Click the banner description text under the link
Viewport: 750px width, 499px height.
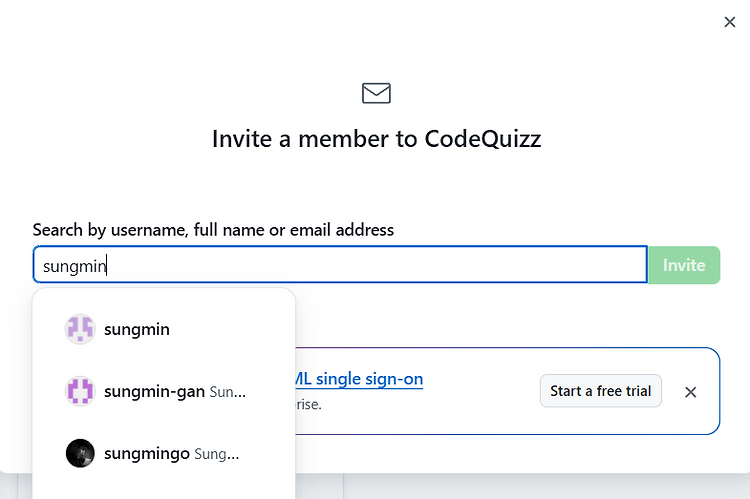[x=309, y=405]
